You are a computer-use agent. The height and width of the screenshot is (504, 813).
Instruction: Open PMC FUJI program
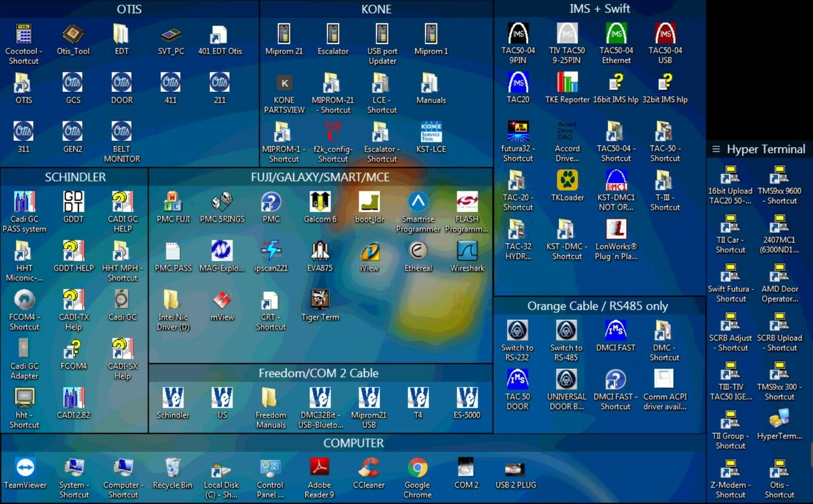(173, 202)
